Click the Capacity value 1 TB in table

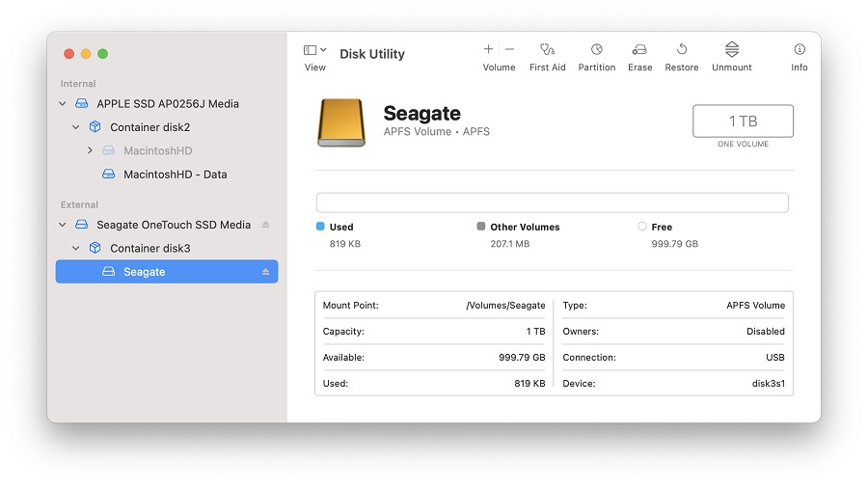tap(535, 332)
